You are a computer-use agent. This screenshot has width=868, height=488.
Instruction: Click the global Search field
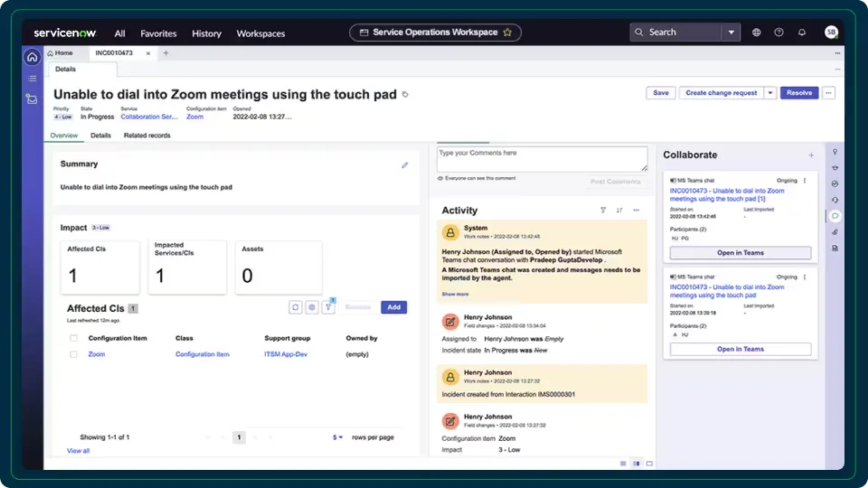tap(676, 33)
